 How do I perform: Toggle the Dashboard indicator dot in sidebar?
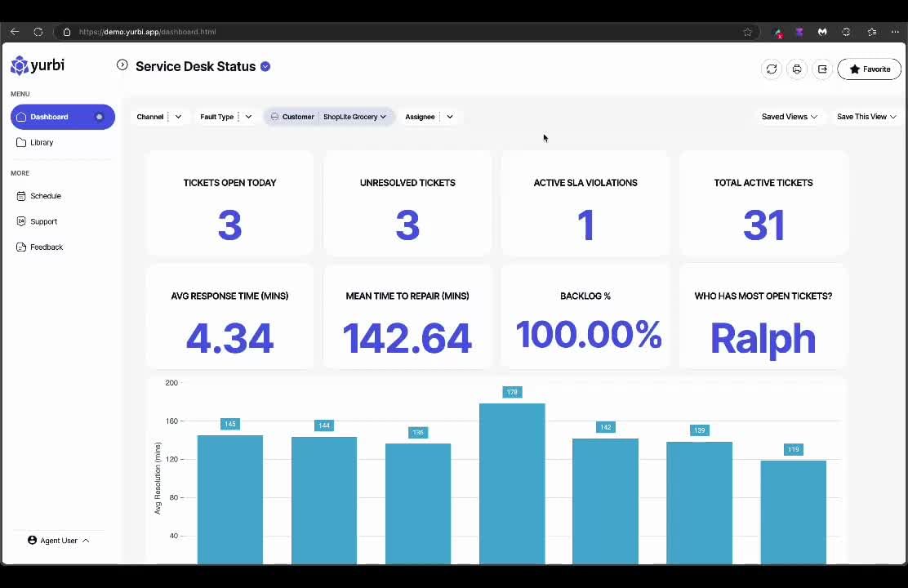100,117
